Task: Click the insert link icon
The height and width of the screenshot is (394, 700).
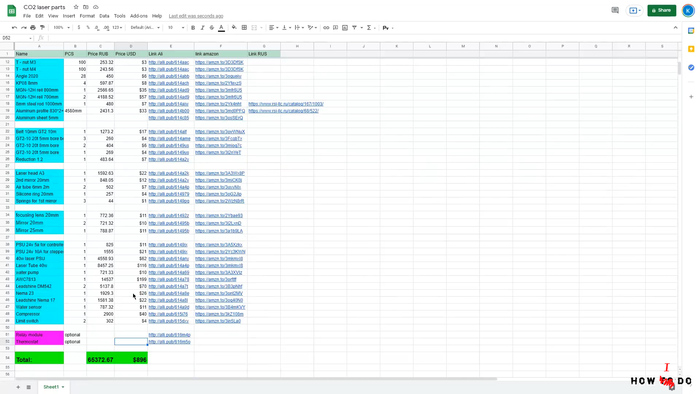Action: (x=326, y=28)
